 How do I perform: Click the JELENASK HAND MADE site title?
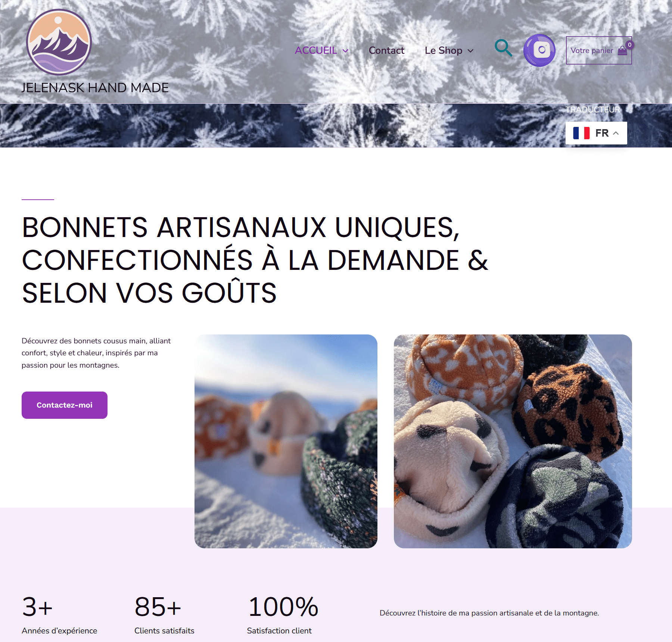pyautogui.click(x=95, y=88)
